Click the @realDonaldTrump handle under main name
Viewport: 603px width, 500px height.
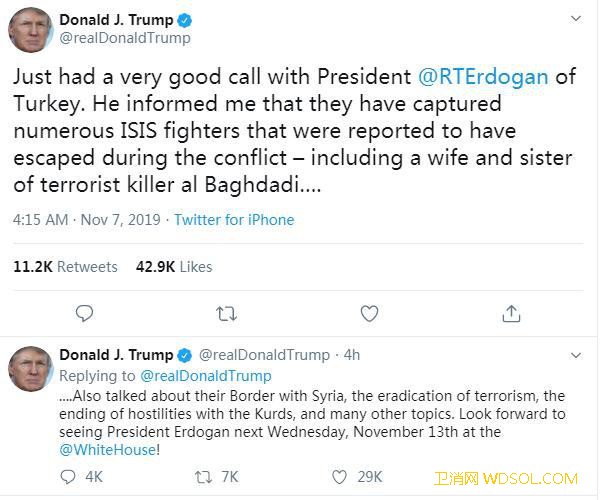point(125,38)
